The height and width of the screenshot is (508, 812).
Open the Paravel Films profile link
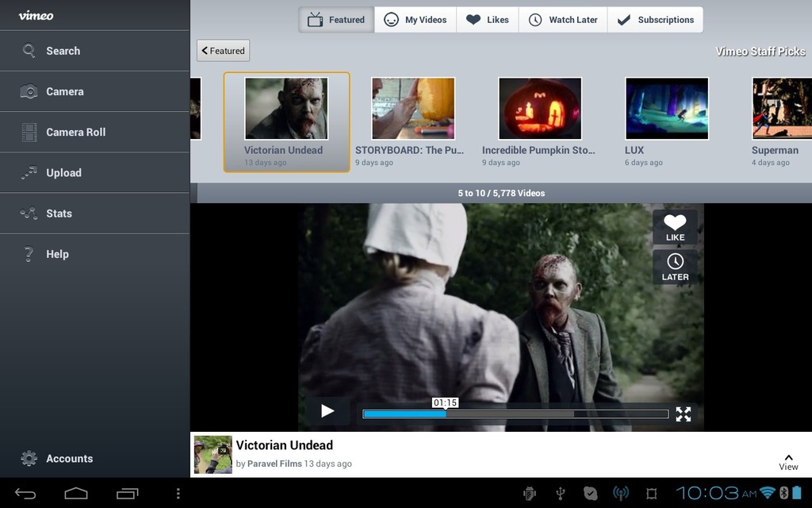click(x=274, y=464)
